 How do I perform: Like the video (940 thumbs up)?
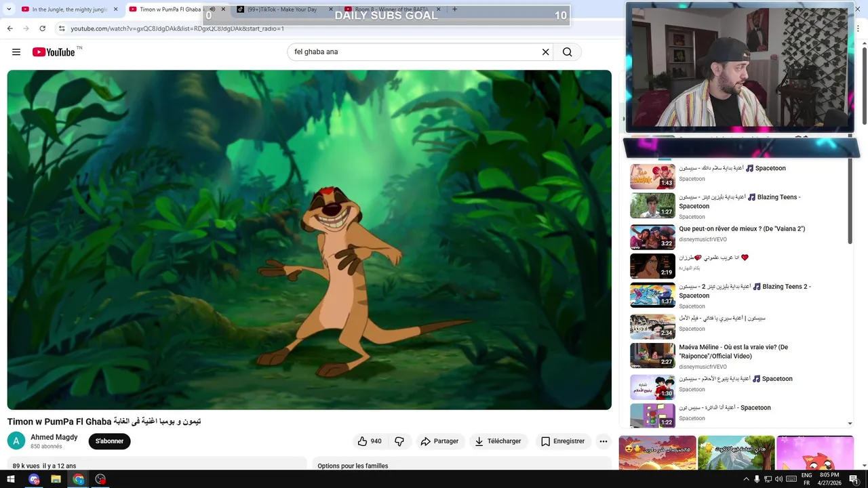click(x=369, y=441)
